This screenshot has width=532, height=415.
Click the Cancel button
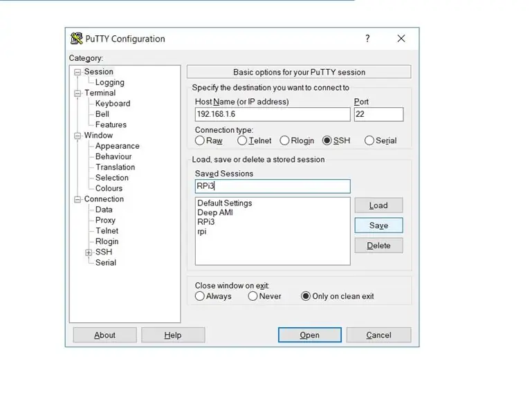tap(378, 335)
